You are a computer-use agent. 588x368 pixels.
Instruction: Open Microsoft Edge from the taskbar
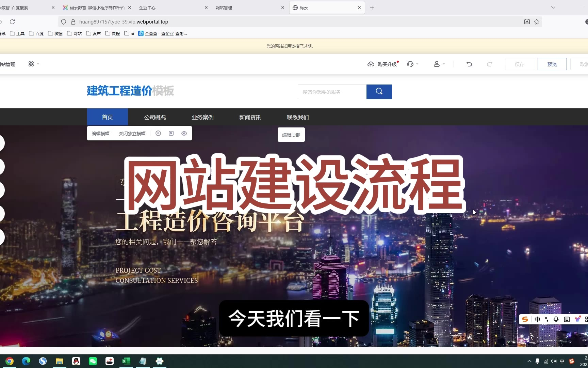tap(26, 361)
